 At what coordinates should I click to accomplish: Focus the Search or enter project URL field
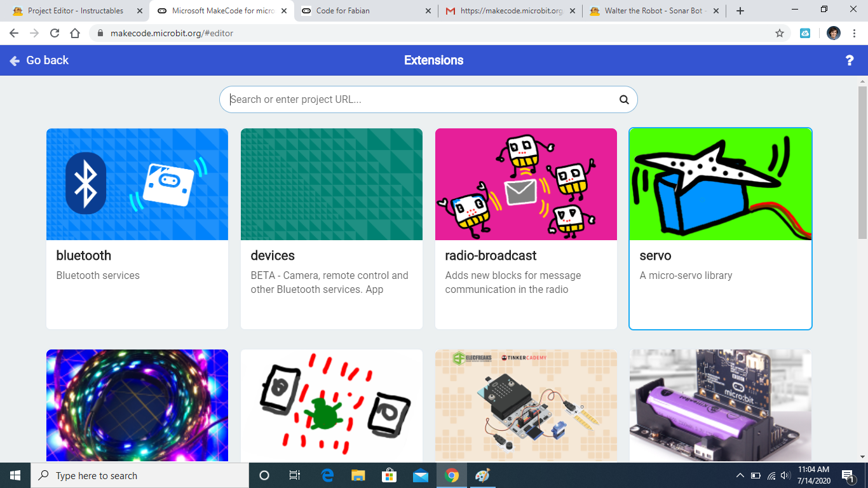tap(428, 100)
